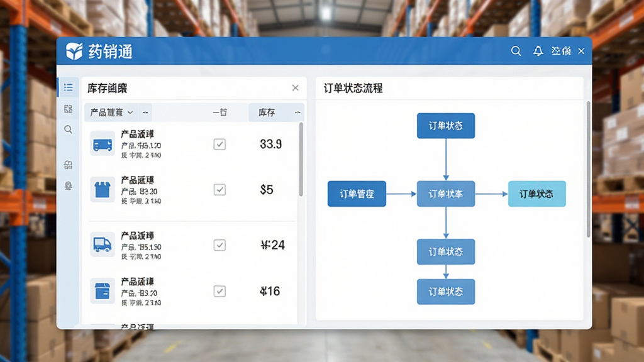
Task: Click product name in 33.9 row
Action: point(138,134)
